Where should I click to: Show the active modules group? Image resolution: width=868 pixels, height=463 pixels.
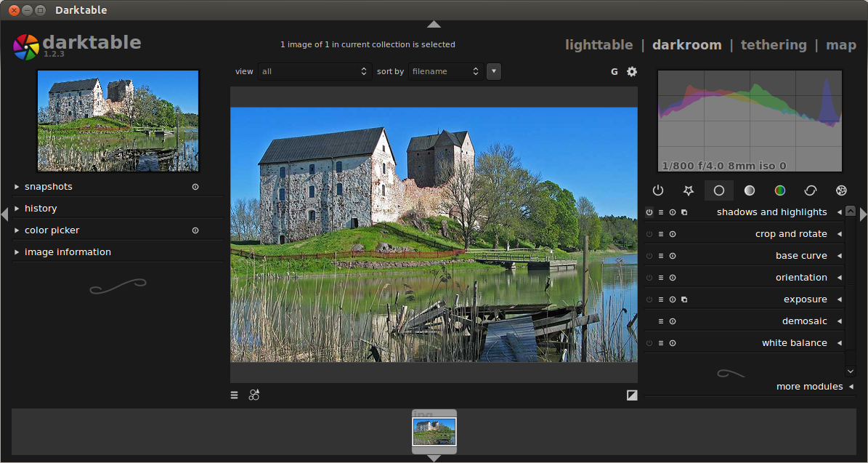coord(658,190)
